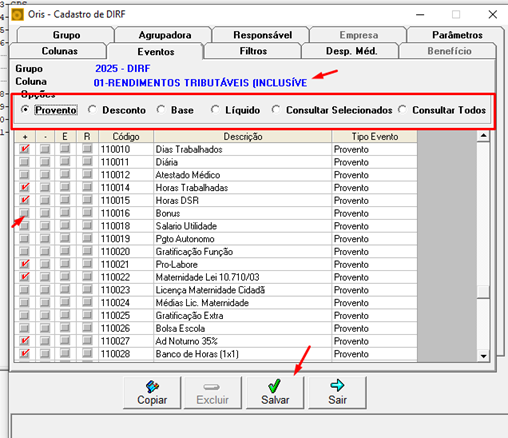The image size is (508, 438).
Task: Check the + box for Pgto Autonomo
Action: [24, 239]
